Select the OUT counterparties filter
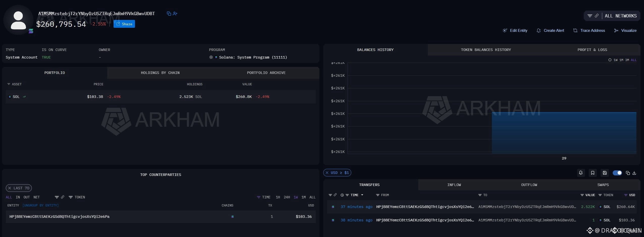This screenshot has width=644, height=237. click(26, 197)
